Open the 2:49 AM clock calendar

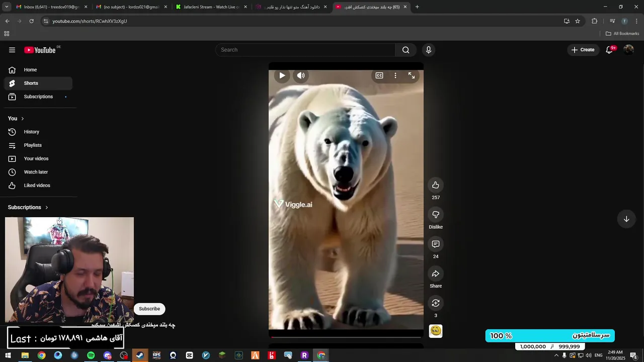(615, 355)
